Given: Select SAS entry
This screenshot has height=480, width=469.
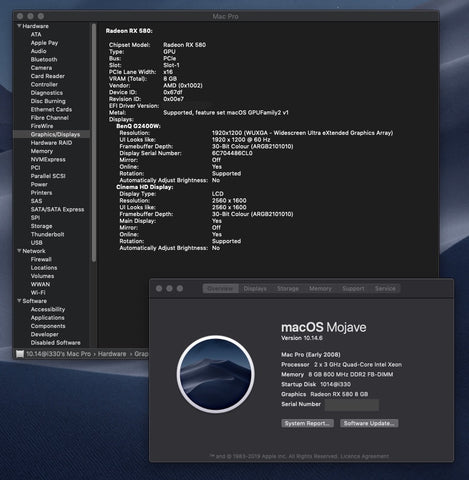Looking at the screenshot, I should click(x=36, y=201).
